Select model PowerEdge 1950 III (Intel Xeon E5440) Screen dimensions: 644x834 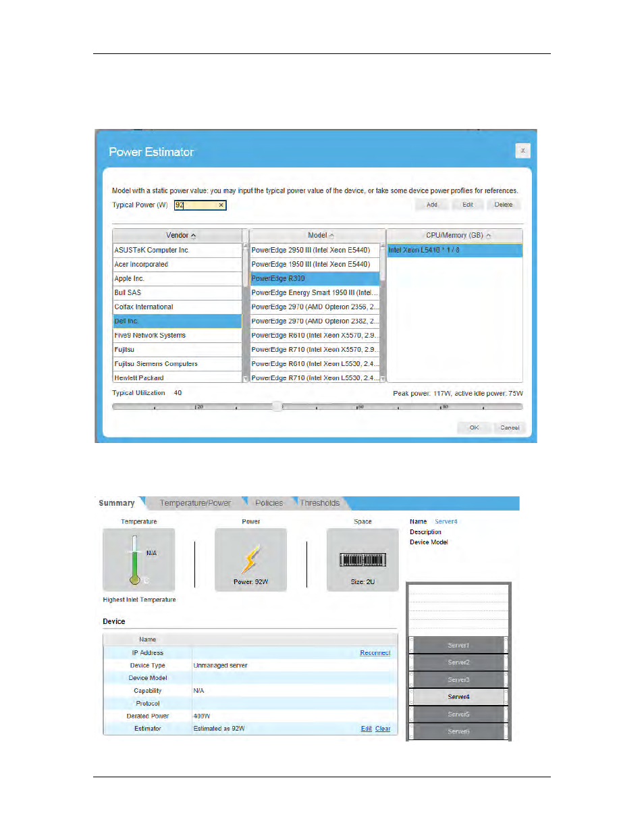click(x=315, y=265)
